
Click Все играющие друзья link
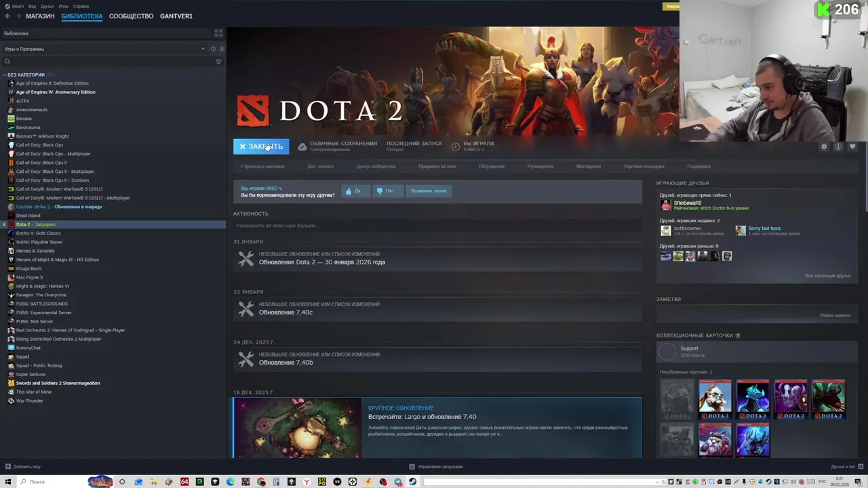(x=827, y=276)
